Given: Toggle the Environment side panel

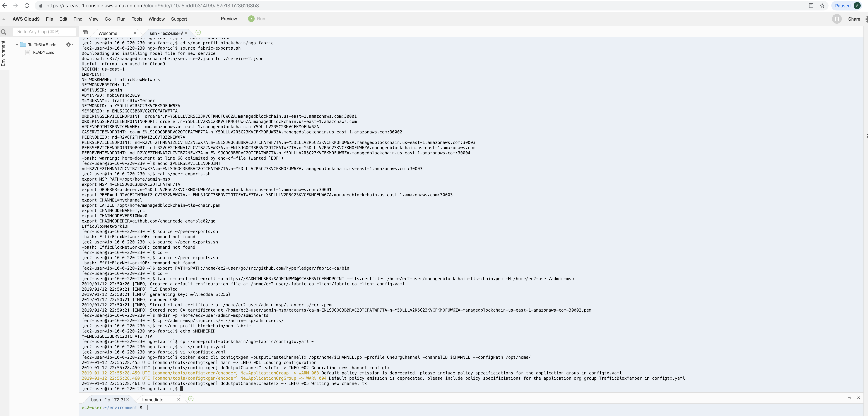Looking at the screenshot, I should [x=3, y=53].
